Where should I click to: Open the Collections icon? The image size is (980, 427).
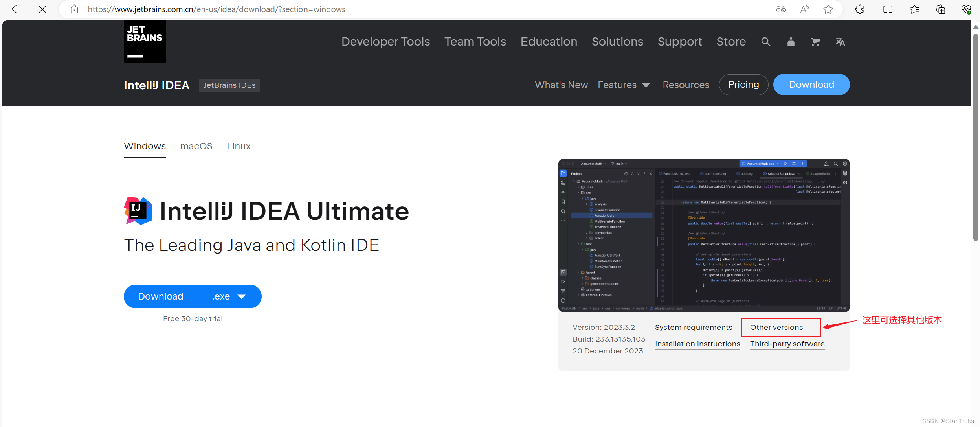(x=940, y=9)
